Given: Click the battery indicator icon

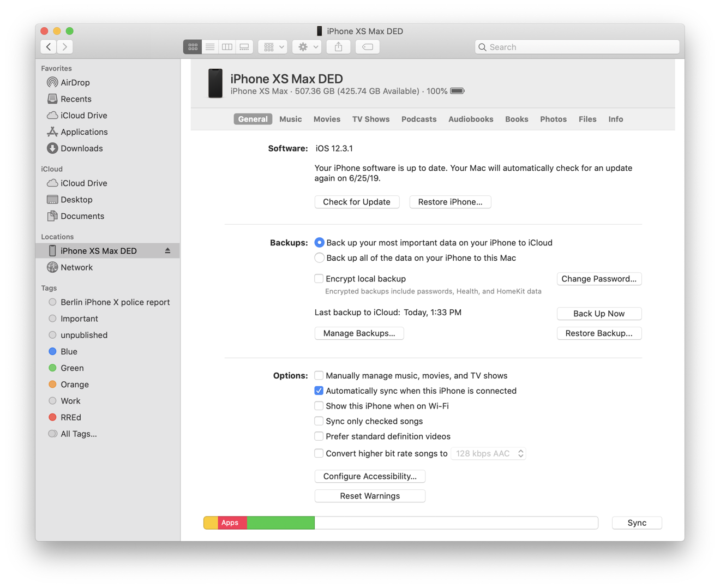Looking at the screenshot, I should coord(457,91).
